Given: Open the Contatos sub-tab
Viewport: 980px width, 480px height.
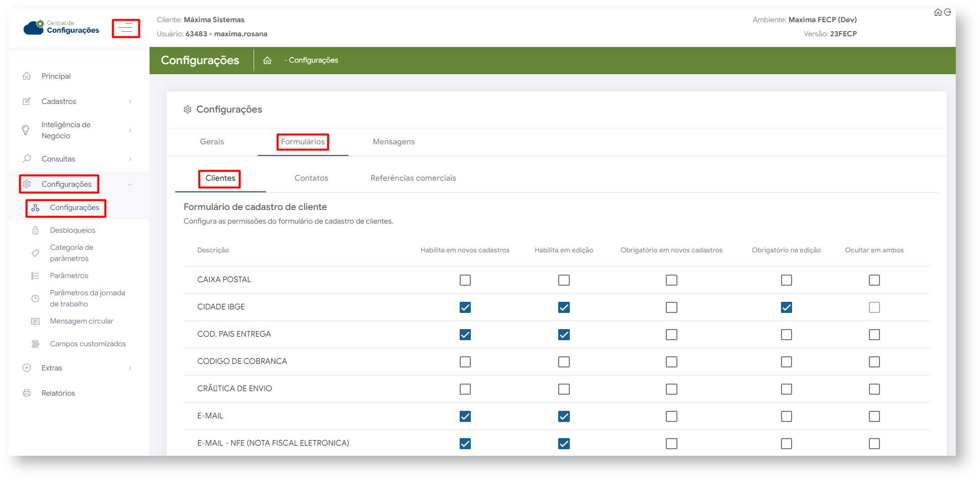Looking at the screenshot, I should pos(311,178).
